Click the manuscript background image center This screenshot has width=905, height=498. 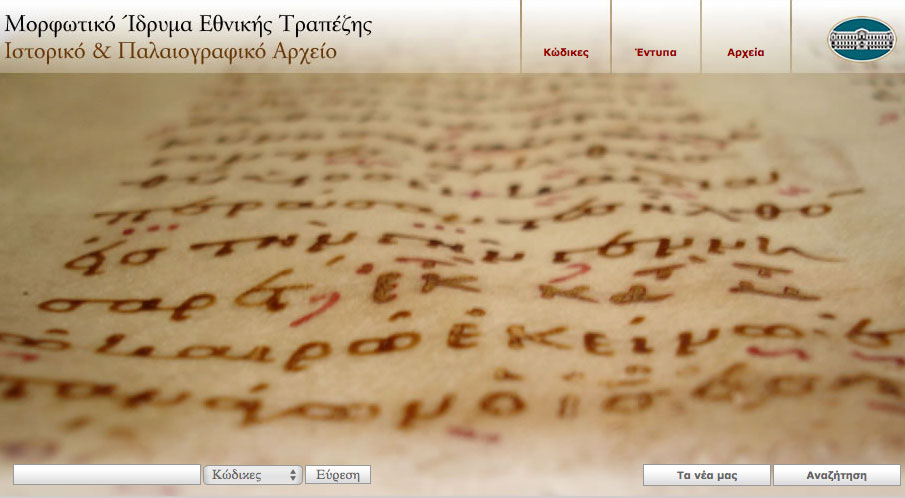452,270
